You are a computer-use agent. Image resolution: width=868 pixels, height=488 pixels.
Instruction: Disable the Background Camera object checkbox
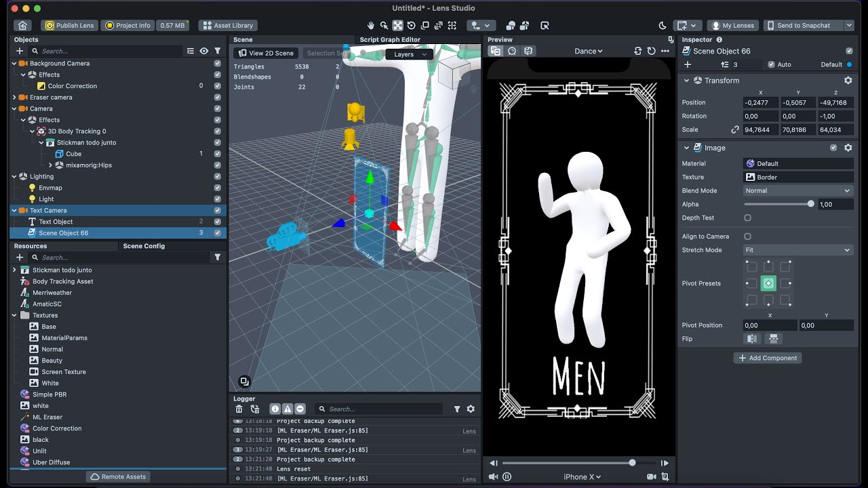point(218,63)
